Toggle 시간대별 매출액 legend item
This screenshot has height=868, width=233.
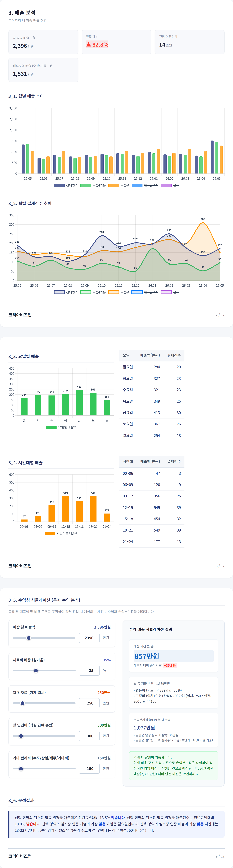click(x=61, y=533)
